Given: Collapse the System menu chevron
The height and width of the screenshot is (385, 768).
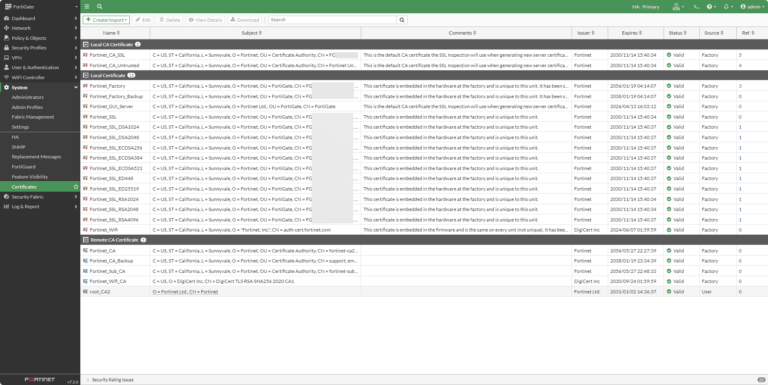Looking at the screenshot, I should pos(75,87).
